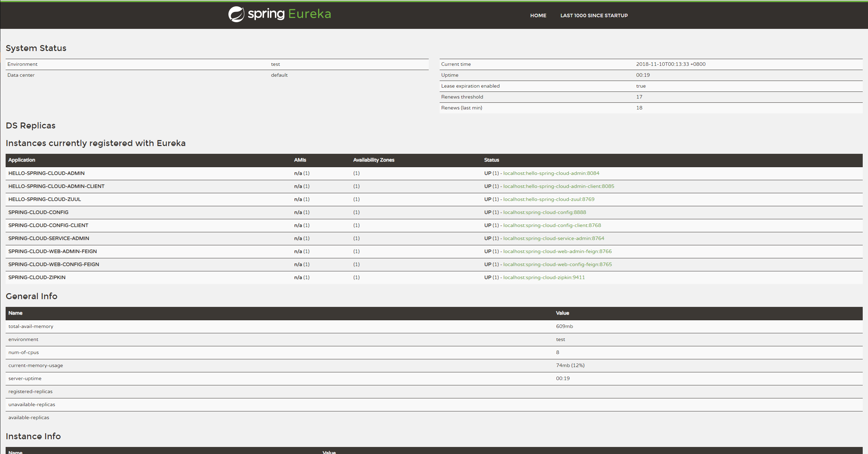Click the total-avail-memory row in General Info

pyautogui.click(x=31, y=326)
